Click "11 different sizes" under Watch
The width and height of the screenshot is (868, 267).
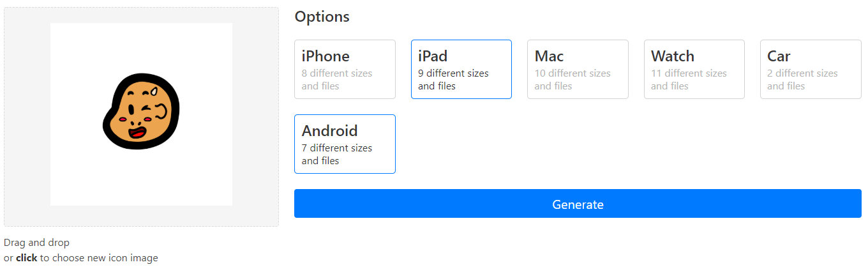point(689,73)
